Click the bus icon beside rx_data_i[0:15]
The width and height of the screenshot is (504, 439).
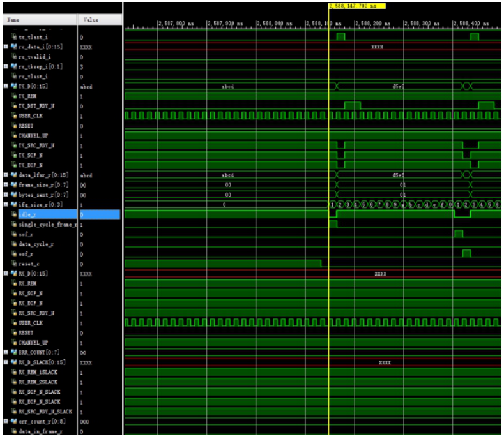coord(13,47)
